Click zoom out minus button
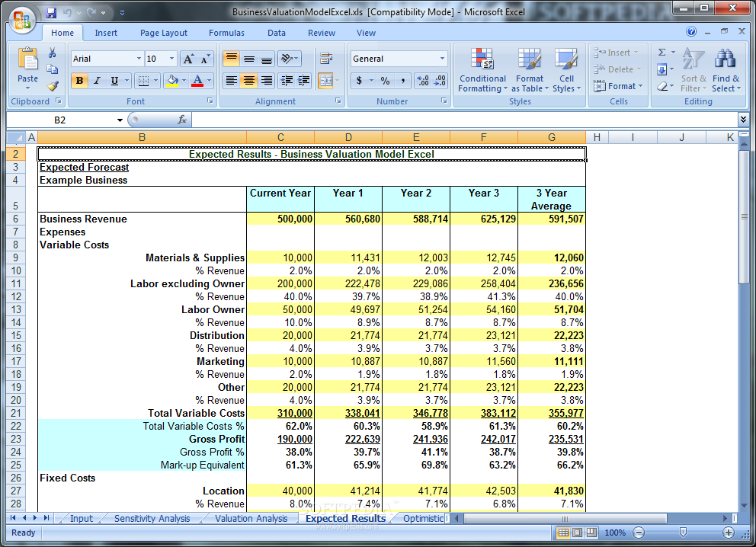The image size is (756, 547). point(639,533)
